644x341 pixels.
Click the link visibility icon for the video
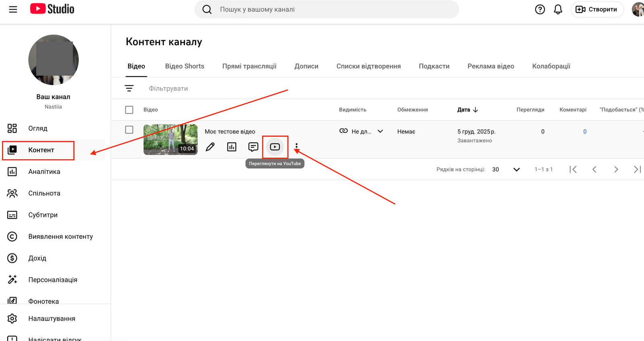pyautogui.click(x=343, y=131)
